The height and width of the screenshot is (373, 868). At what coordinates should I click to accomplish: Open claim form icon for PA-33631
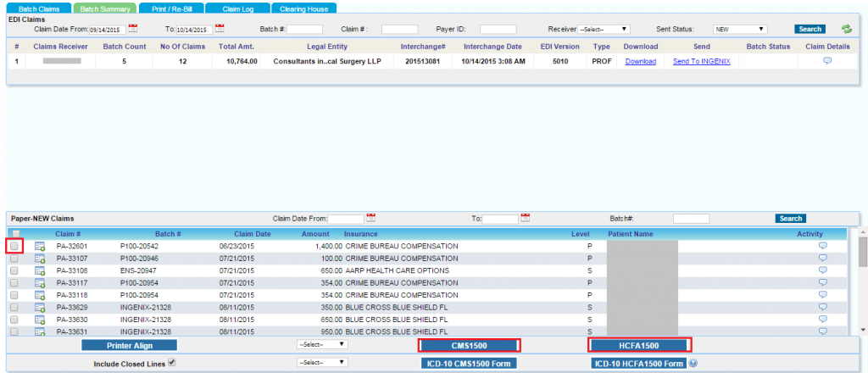coord(40,331)
